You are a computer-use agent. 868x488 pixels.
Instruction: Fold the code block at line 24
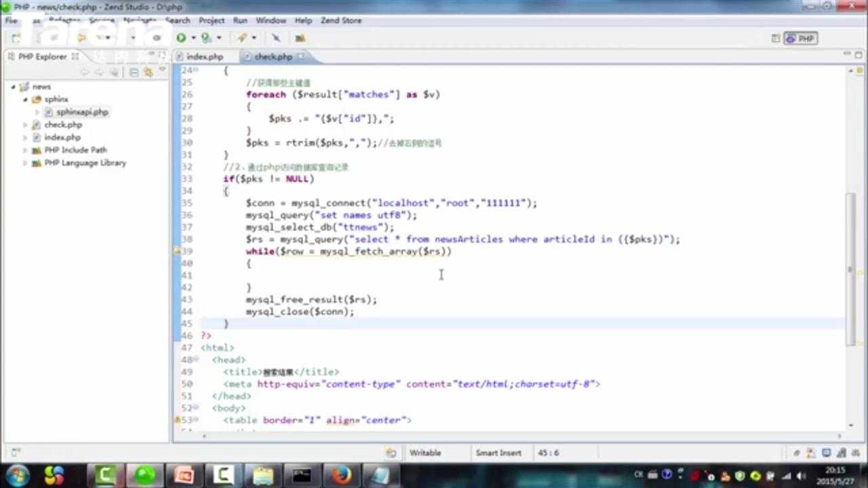[x=196, y=70]
